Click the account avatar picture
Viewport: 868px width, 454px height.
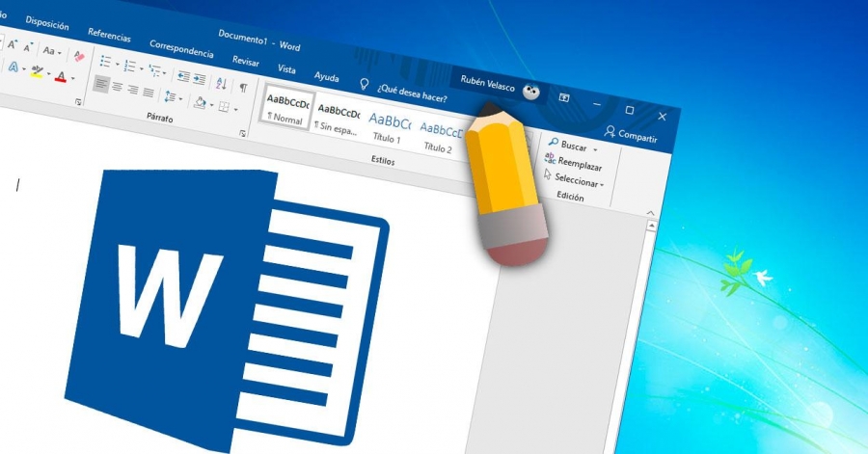(x=530, y=92)
